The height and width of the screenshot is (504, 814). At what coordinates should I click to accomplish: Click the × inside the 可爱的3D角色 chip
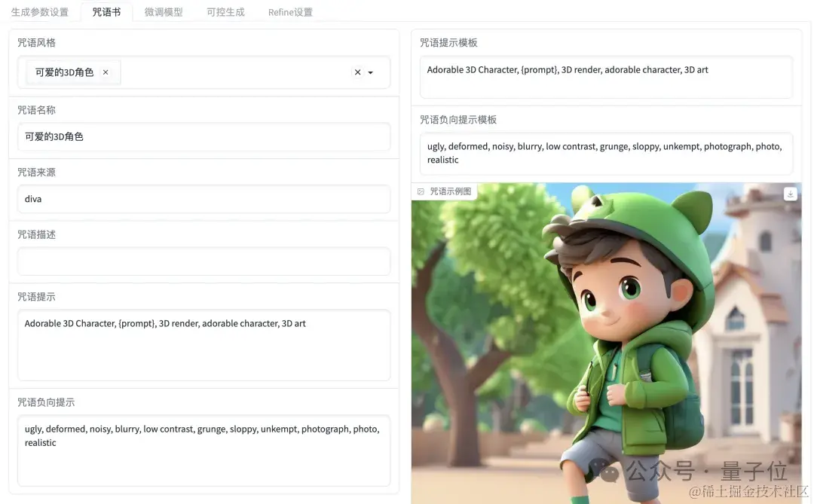[x=106, y=72]
